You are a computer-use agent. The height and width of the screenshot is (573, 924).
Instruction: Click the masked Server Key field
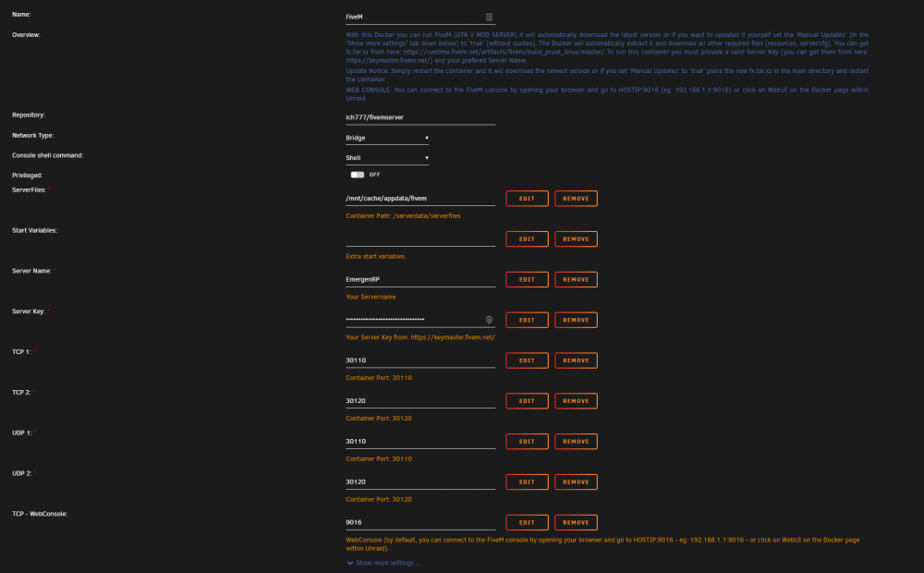coord(420,320)
